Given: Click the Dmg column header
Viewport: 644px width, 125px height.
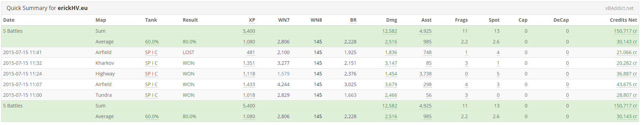Looking at the screenshot, I should (x=392, y=20).
